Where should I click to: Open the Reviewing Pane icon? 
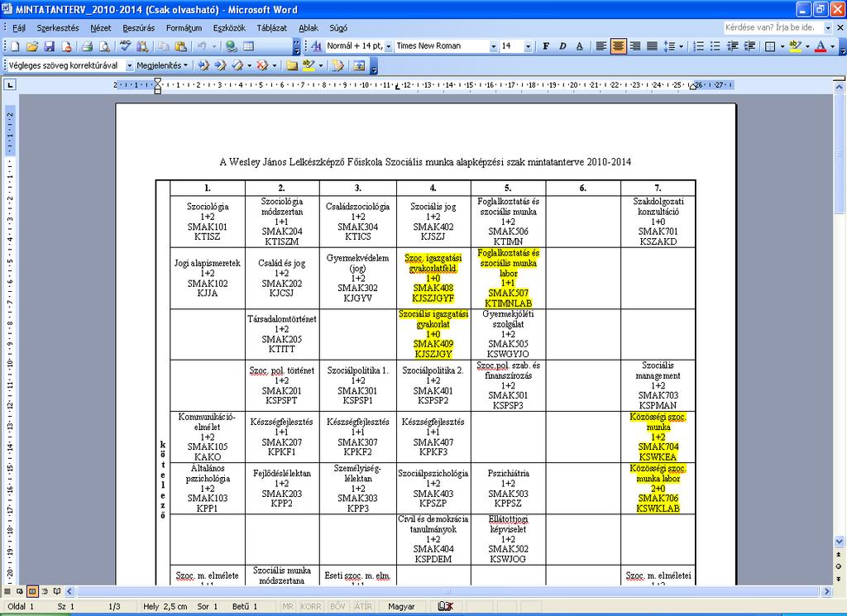pos(359,66)
